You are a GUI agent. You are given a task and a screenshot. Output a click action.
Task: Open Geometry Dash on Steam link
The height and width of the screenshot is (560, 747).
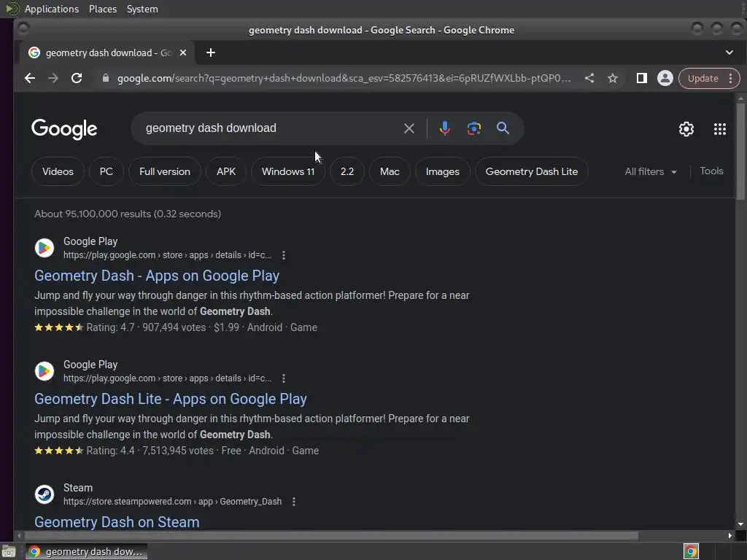(117, 522)
